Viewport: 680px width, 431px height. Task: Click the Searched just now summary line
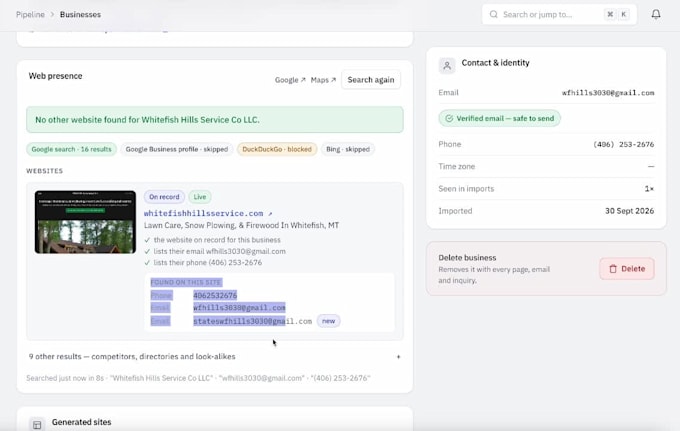[x=198, y=378]
